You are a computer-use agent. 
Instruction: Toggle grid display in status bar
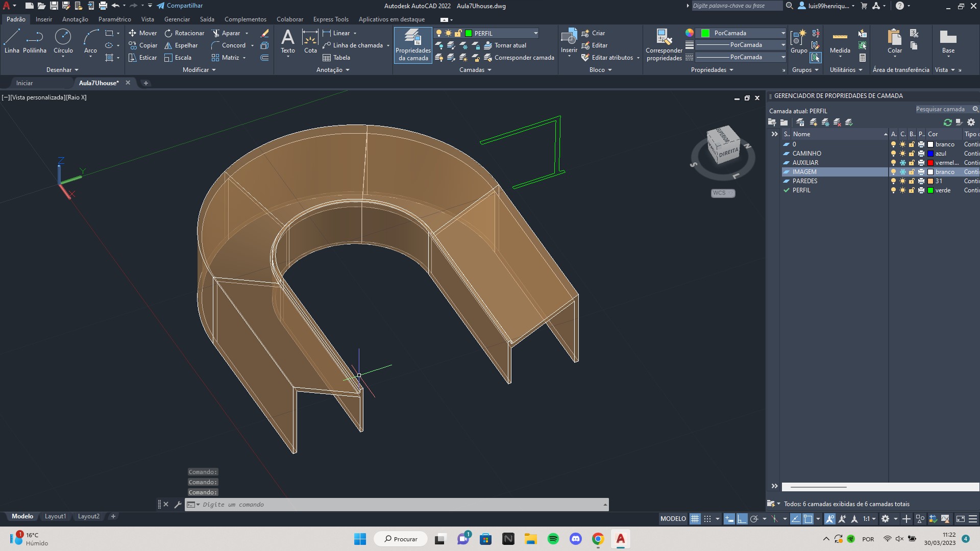tap(695, 519)
